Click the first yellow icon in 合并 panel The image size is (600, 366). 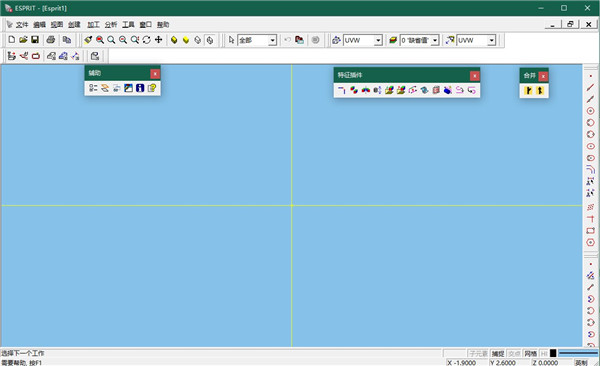point(528,91)
